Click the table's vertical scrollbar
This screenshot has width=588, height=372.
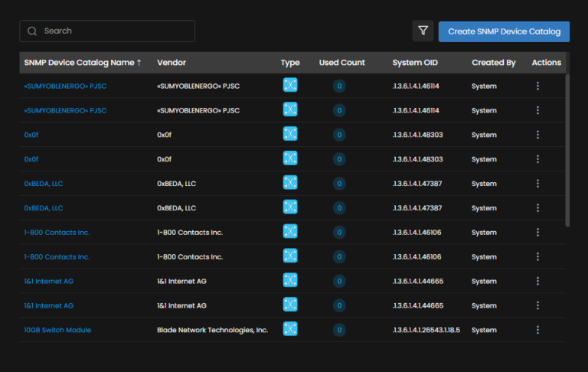567,150
